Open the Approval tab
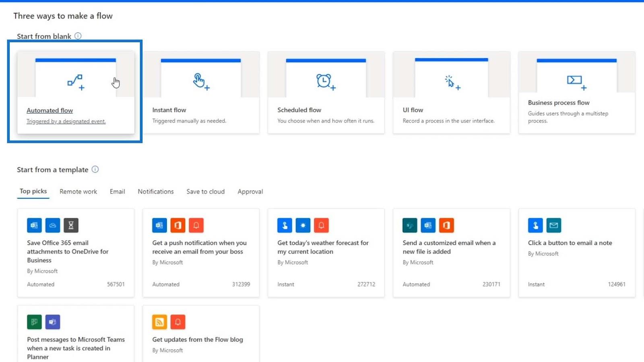The image size is (644, 362). pyautogui.click(x=250, y=191)
